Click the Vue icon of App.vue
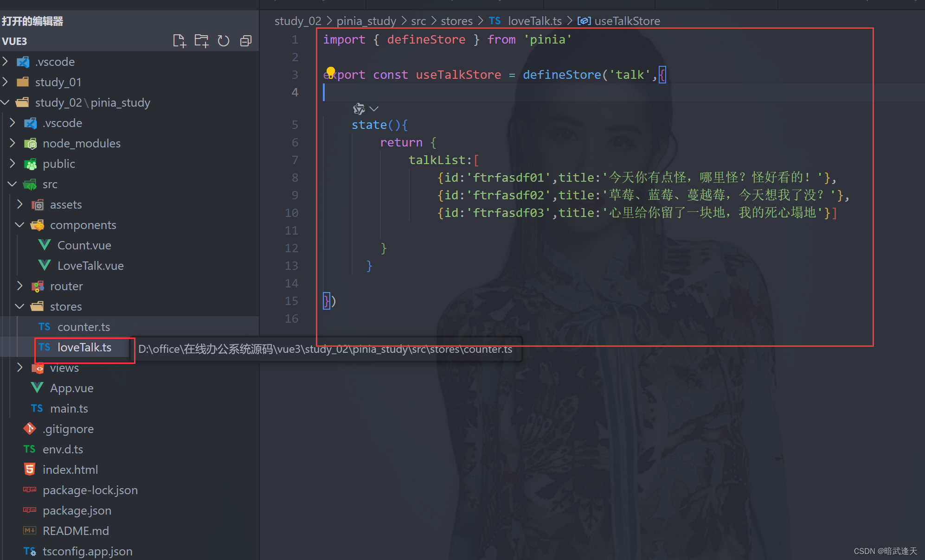 tap(37, 388)
